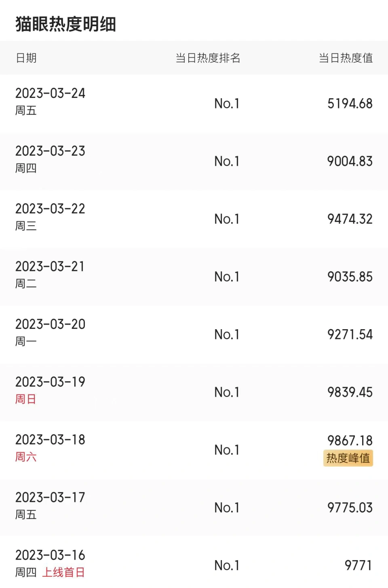Click the red 周六 weekday label
The width and height of the screenshot is (388, 588).
25,457
